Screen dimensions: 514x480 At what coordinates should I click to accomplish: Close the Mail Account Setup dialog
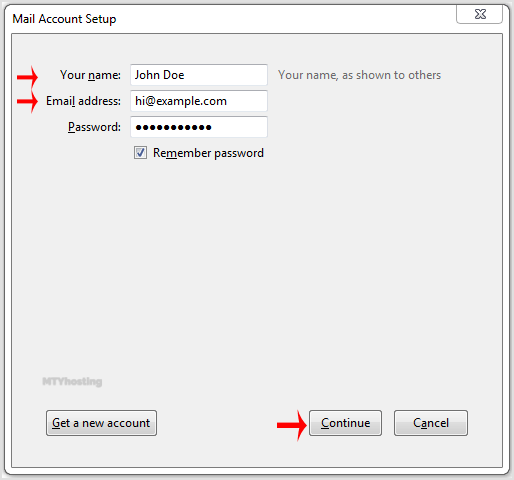pos(479,14)
